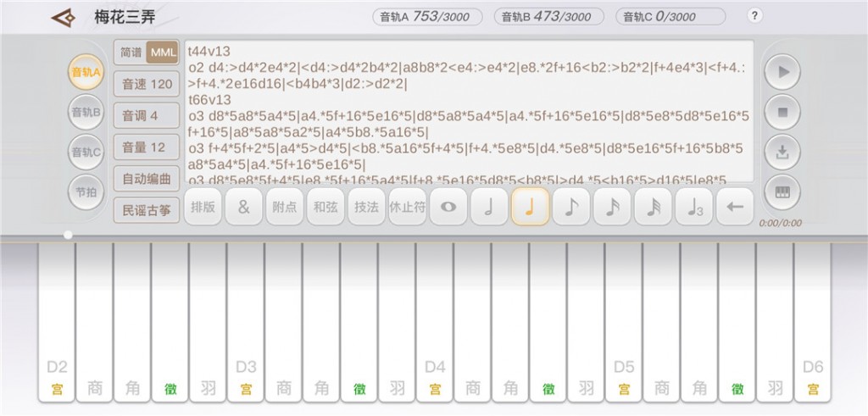Open the piano keyboard icon button

tap(782, 192)
